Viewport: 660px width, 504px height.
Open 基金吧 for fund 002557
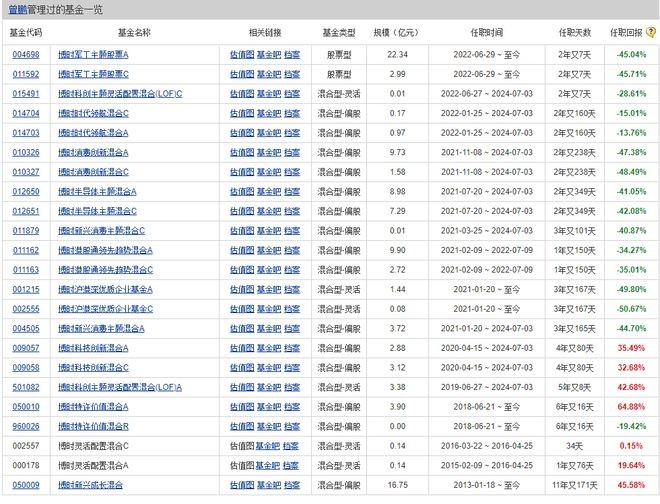[269, 446]
